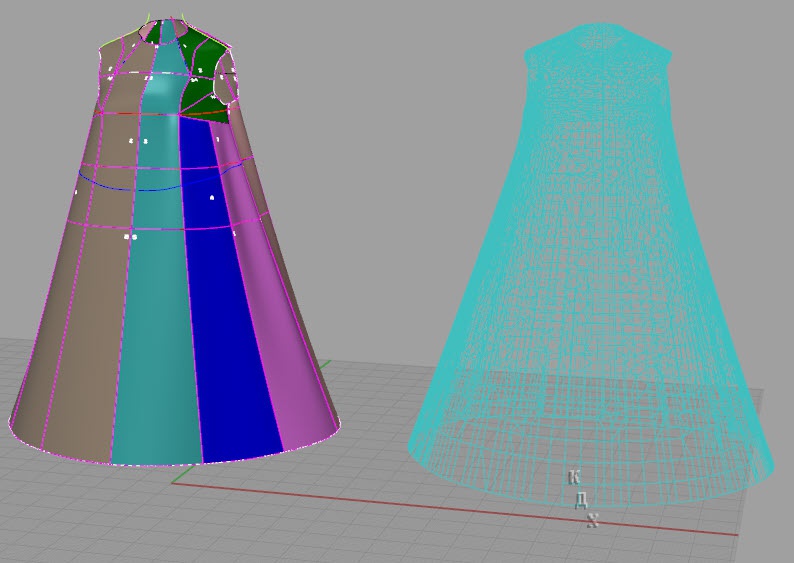The height and width of the screenshot is (563, 794).
Task: Click the "К" label near wireframe hem
Action: (x=574, y=477)
